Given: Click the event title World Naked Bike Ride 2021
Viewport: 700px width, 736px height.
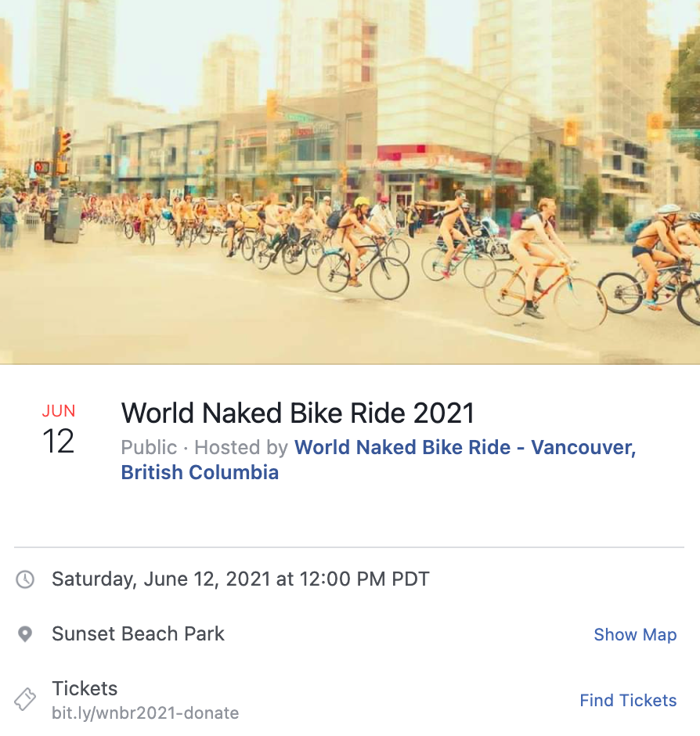Looking at the screenshot, I should 298,413.
